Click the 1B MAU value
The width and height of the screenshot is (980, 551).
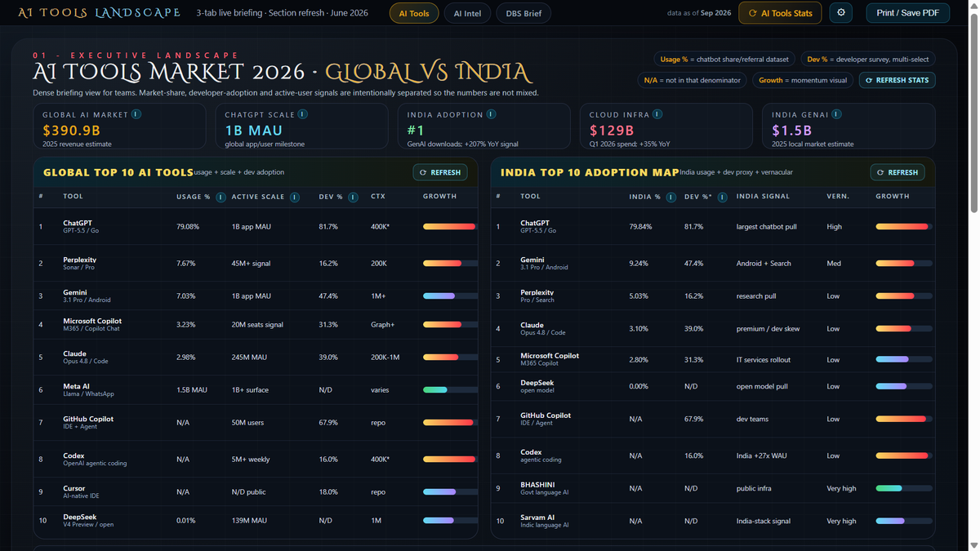[254, 131]
